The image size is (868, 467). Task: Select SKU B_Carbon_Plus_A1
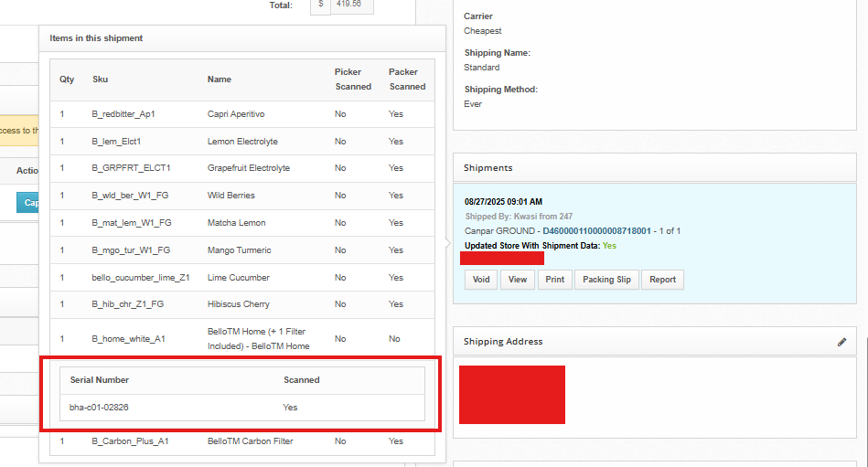tap(130, 441)
